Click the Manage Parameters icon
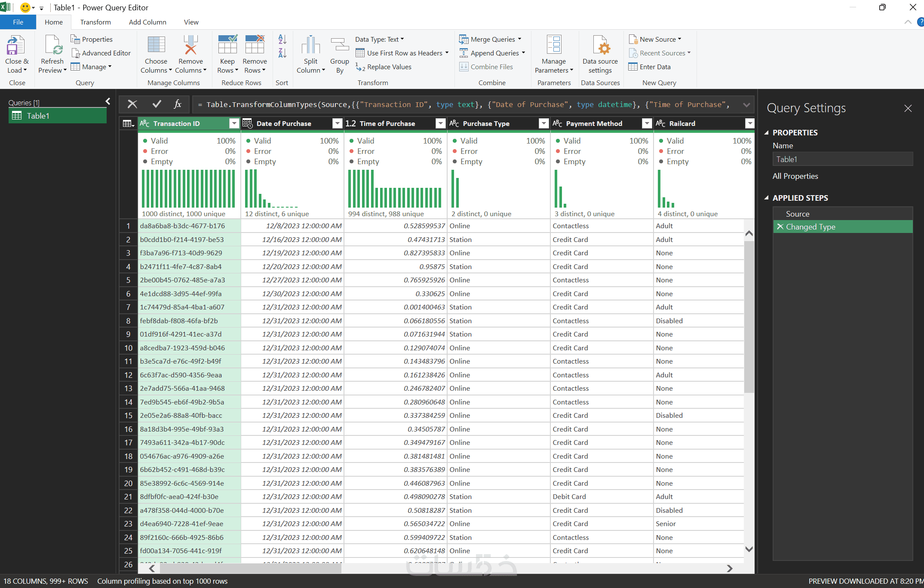 pyautogui.click(x=554, y=45)
